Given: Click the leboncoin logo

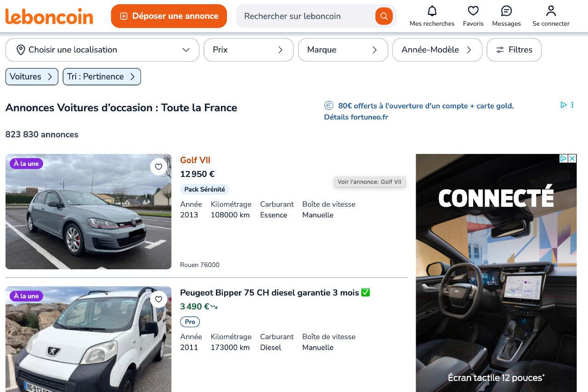Looking at the screenshot, I should click(x=49, y=16).
